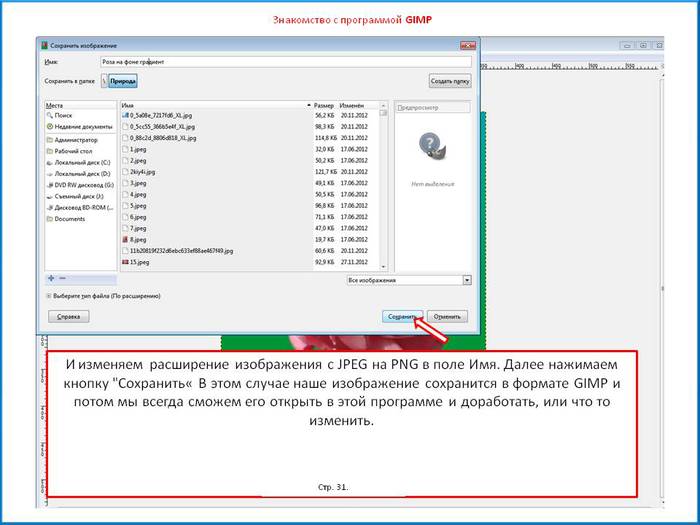This screenshot has width=700, height=525.
Task: Select Поиск in the Places list
Action: click(x=81, y=115)
